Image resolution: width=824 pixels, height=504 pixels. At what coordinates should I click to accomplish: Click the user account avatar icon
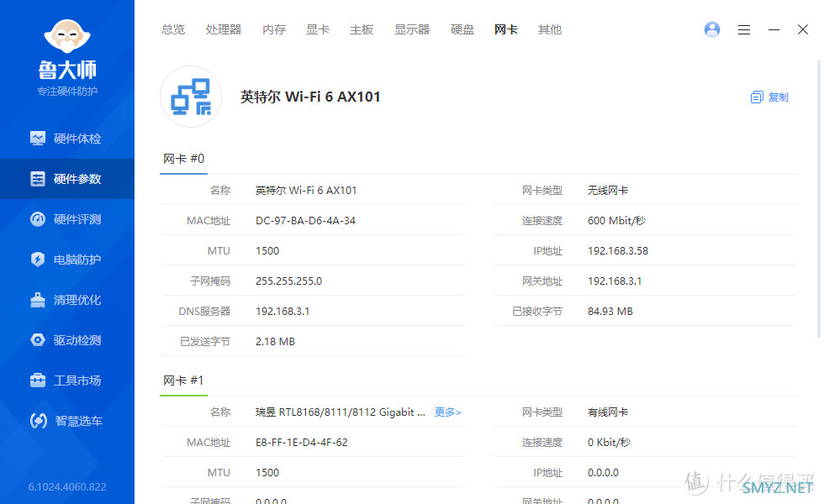712,29
